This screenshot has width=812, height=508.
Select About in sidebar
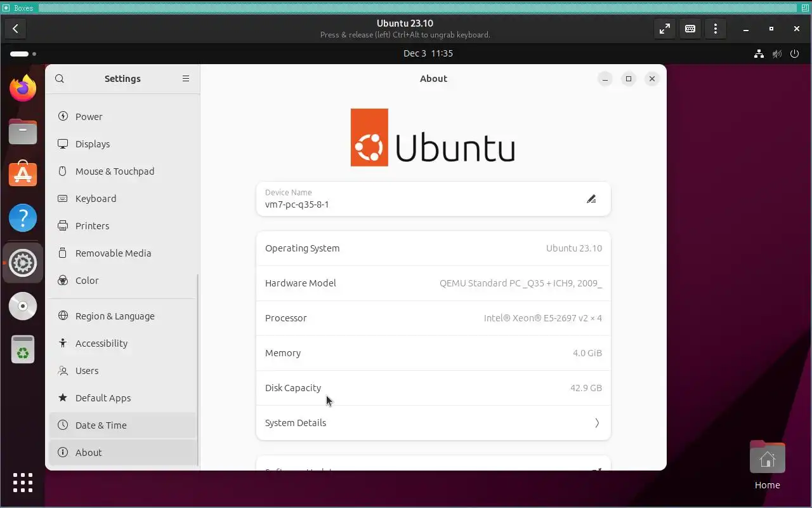click(122, 452)
